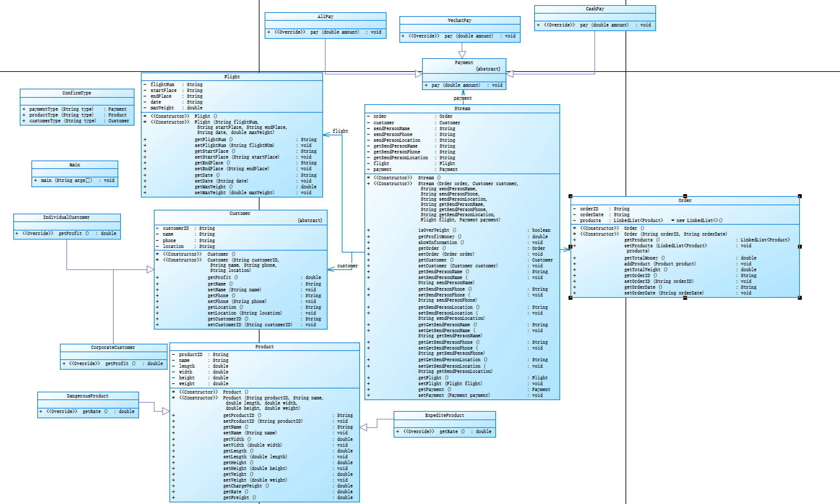Click the 'customer' association role label
Viewport: 840px width, 504px height.
click(x=347, y=266)
